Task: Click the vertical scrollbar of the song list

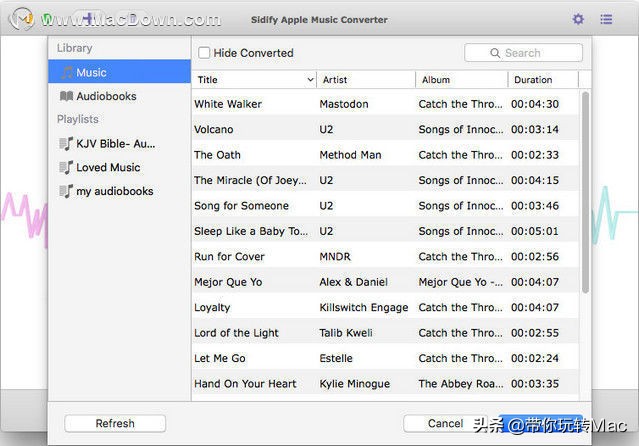Action: [585, 190]
